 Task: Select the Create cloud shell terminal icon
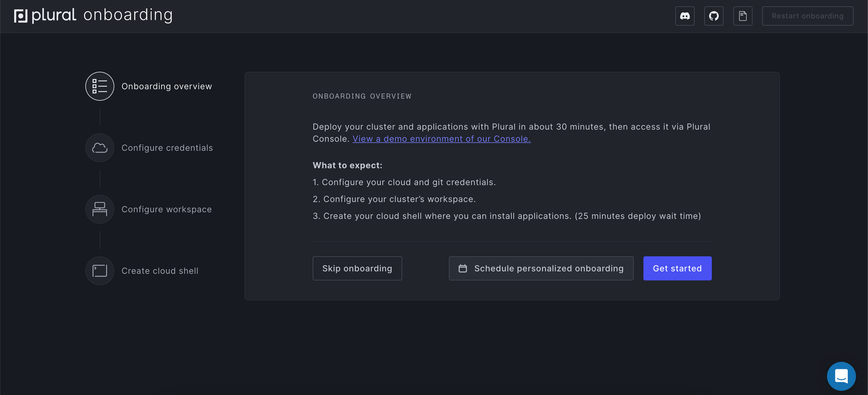pyautogui.click(x=100, y=271)
